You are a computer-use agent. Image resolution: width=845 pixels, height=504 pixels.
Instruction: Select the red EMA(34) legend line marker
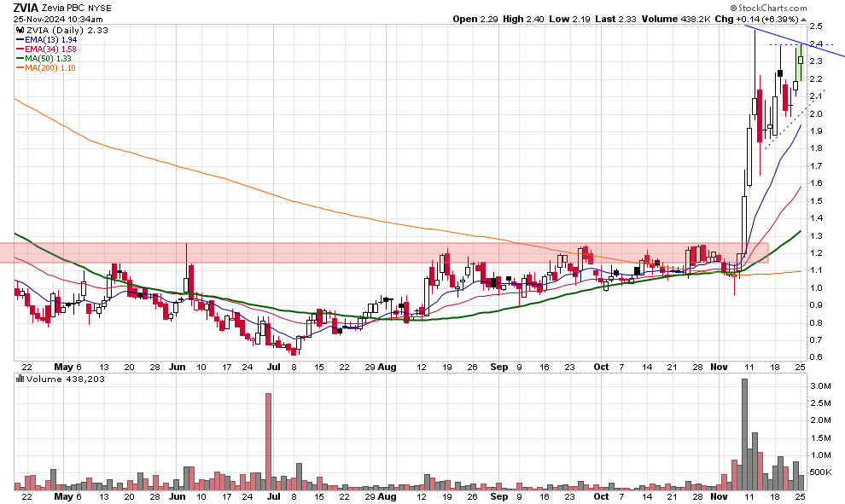coord(20,49)
